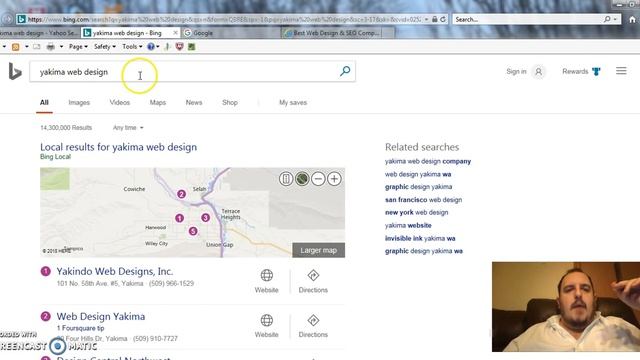Image resolution: width=640 pixels, height=360 pixels.
Task: Switch to the Yahoo Search browser tab
Action: coord(40,33)
